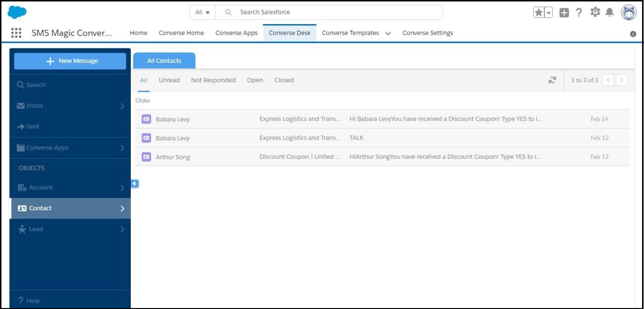The width and height of the screenshot is (644, 309).
Task: Open the search scope 'All' dropdown
Action: [x=202, y=12]
